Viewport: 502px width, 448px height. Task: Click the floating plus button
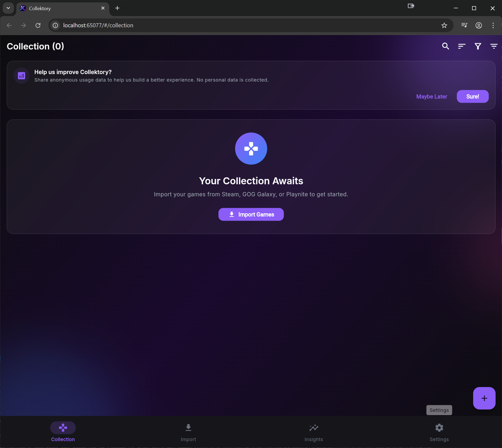[484, 398]
